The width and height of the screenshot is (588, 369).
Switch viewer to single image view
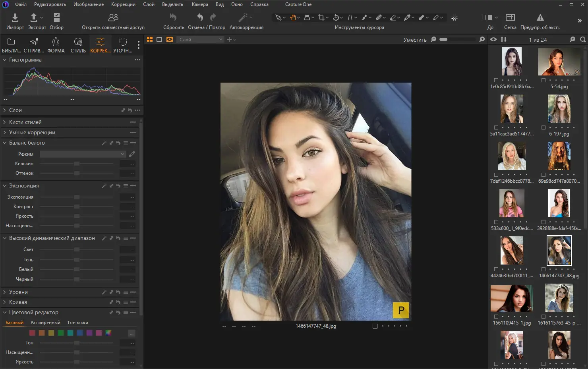point(159,39)
